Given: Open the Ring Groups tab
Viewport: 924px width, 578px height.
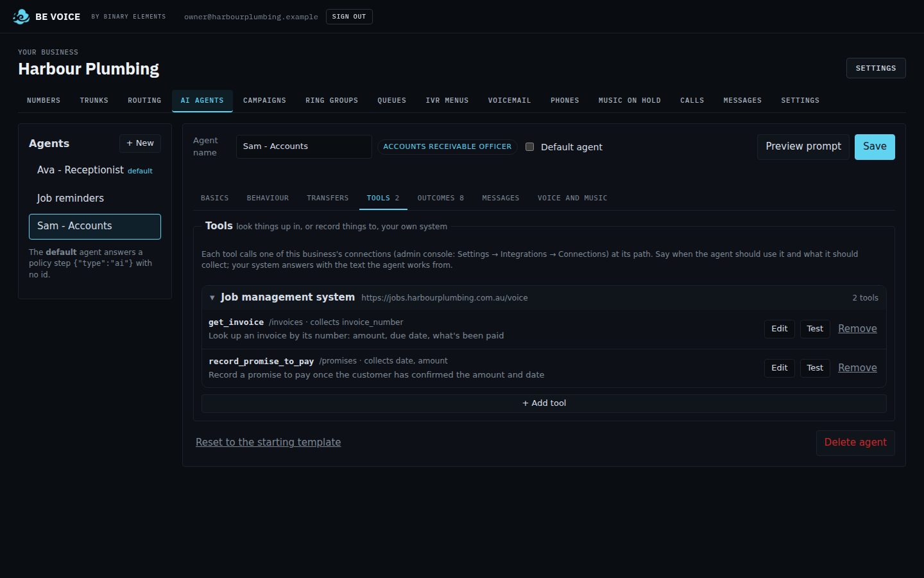Looking at the screenshot, I should (332, 101).
